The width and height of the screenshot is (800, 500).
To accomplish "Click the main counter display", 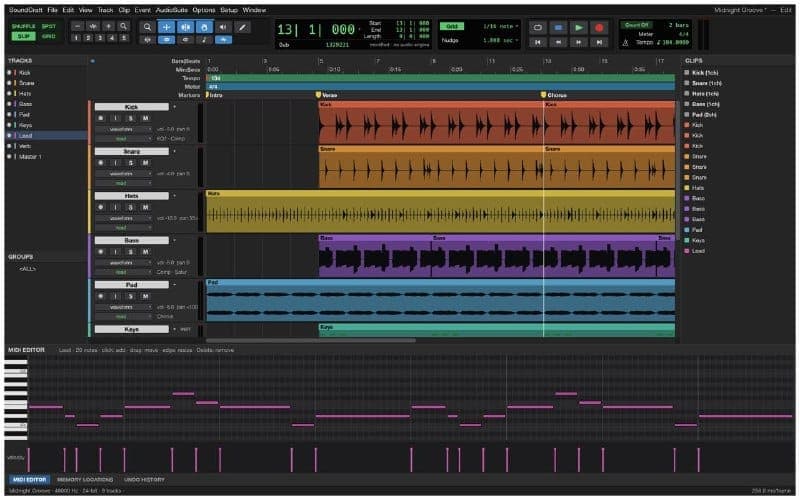I will 316,30.
